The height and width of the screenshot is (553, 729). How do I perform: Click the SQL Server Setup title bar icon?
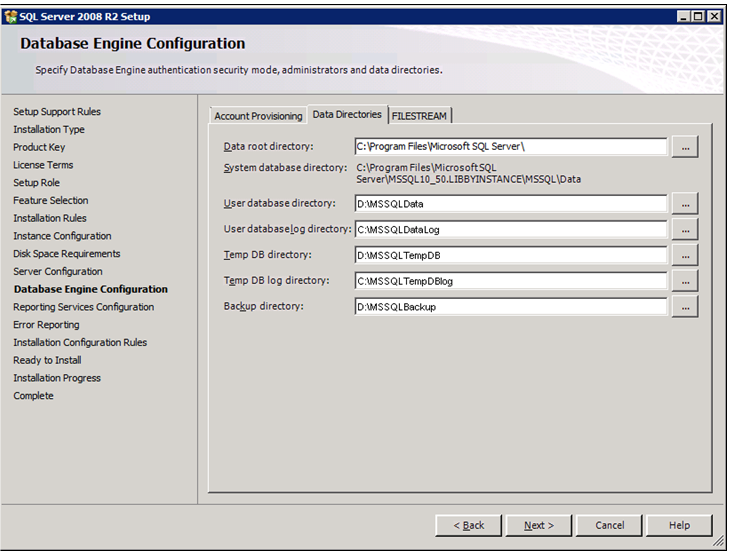click(11, 16)
